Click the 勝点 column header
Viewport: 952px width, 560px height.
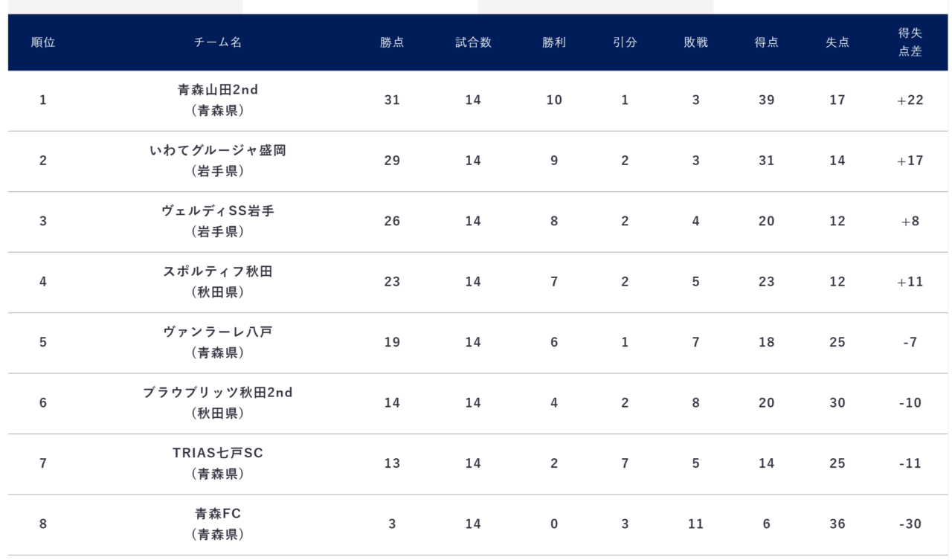point(392,42)
